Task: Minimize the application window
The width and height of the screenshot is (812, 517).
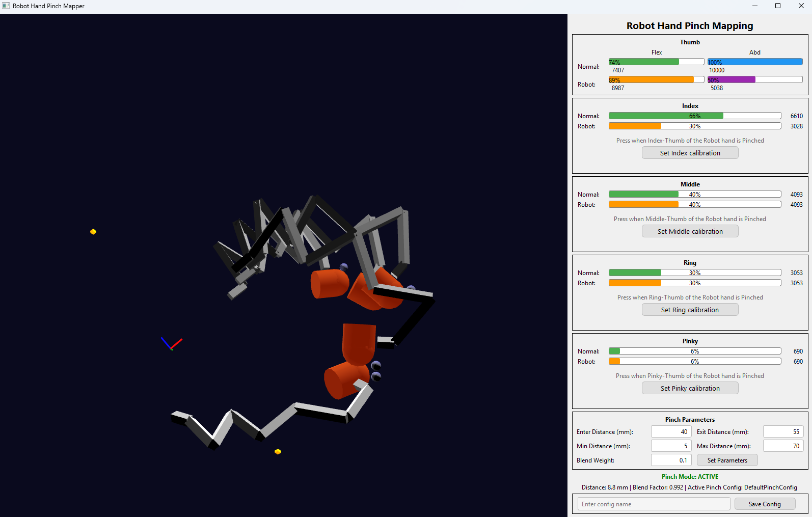Action: pos(754,6)
